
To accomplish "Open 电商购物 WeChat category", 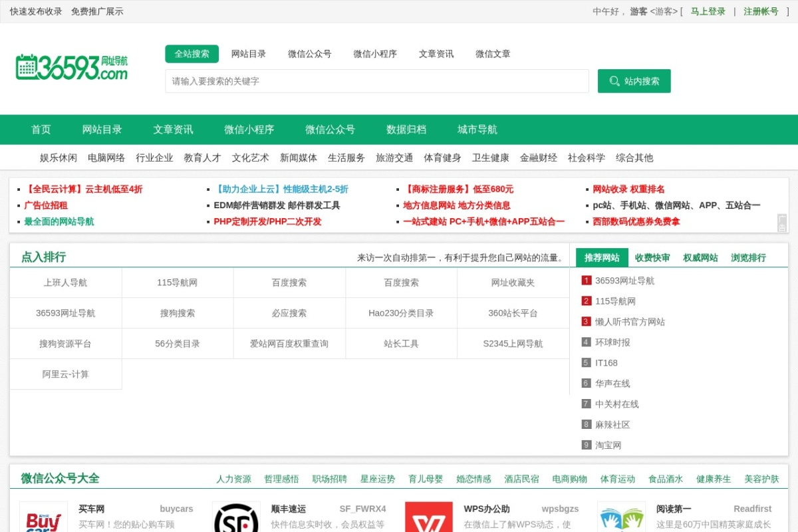I will [x=570, y=479].
